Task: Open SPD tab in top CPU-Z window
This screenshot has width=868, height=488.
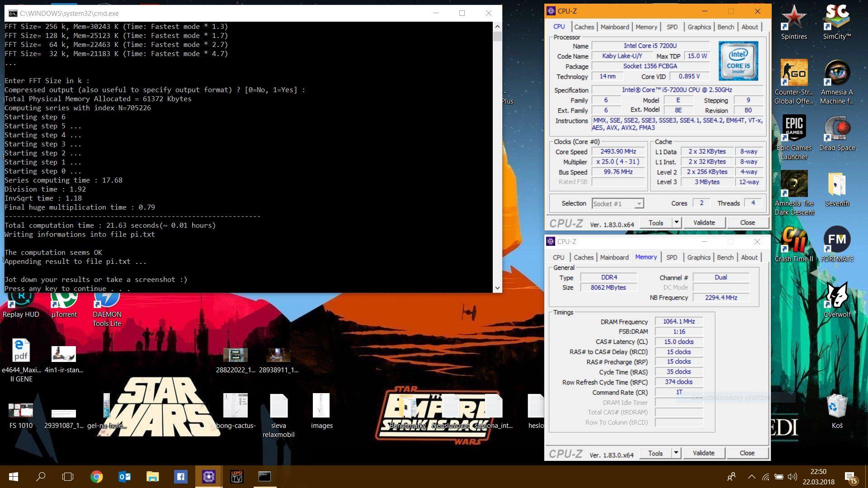Action: (x=672, y=27)
